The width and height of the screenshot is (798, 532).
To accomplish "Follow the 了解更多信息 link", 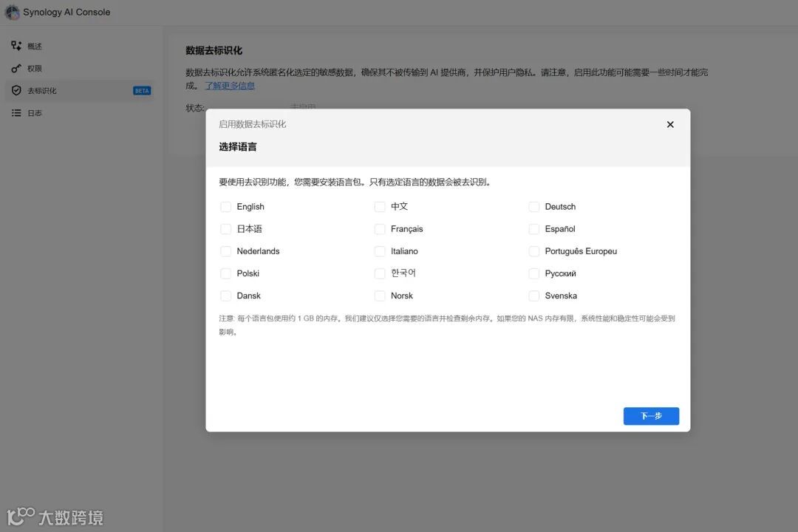I will click(x=230, y=86).
